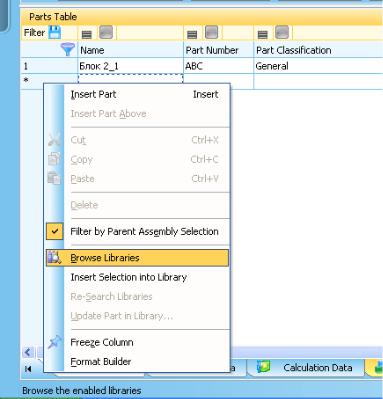
Task: Save the filter with the floppy disk icon
Action: (54, 33)
